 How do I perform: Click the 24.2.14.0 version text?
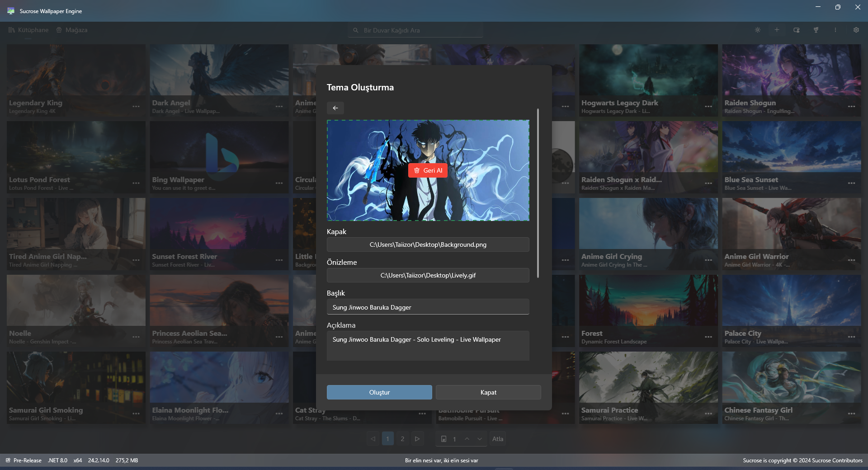tap(99, 461)
